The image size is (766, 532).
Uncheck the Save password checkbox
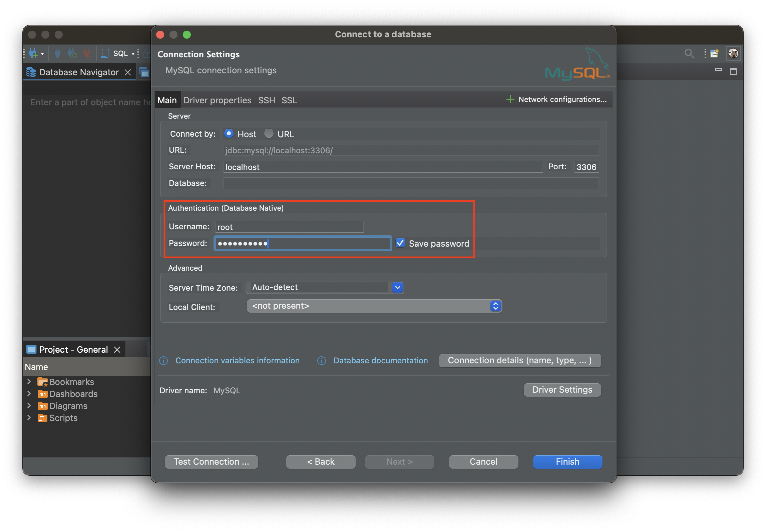pyautogui.click(x=400, y=243)
